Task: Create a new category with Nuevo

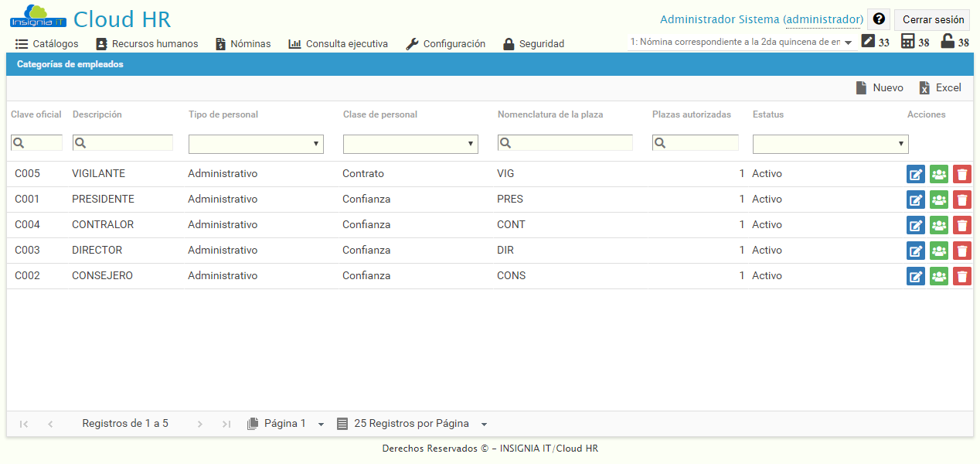Action: pyautogui.click(x=880, y=87)
